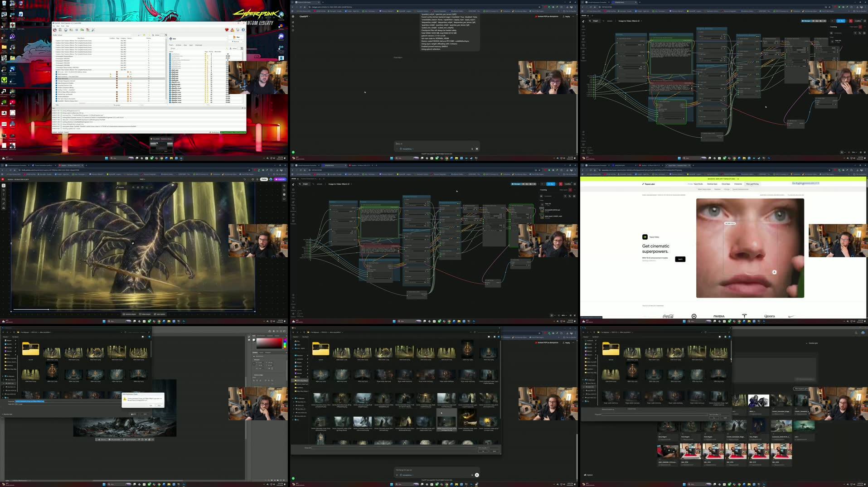Select the Image to Video (Wan2.2) tab in top-right ComfyUI
This screenshot has width=868, height=487.
click(630, 21)
